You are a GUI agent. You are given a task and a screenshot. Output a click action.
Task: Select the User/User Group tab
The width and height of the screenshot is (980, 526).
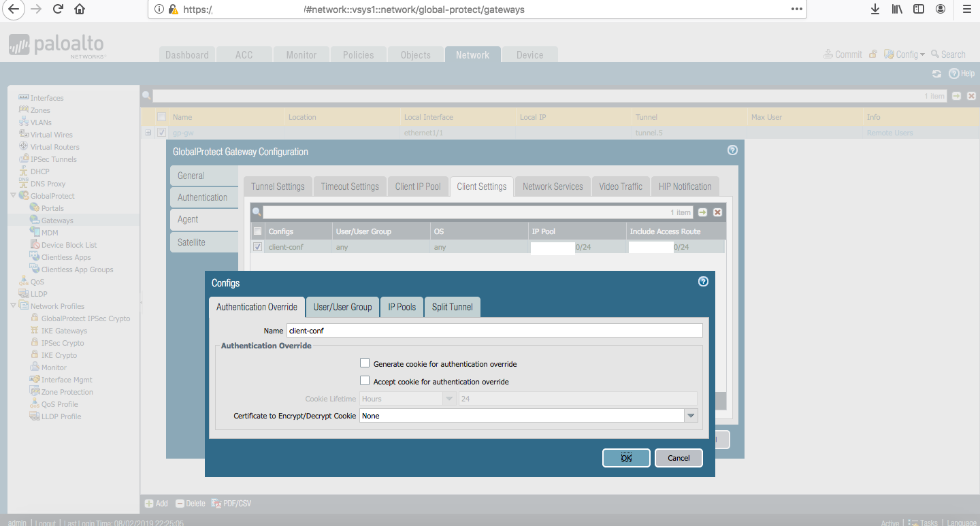click(x=342, y=307)
